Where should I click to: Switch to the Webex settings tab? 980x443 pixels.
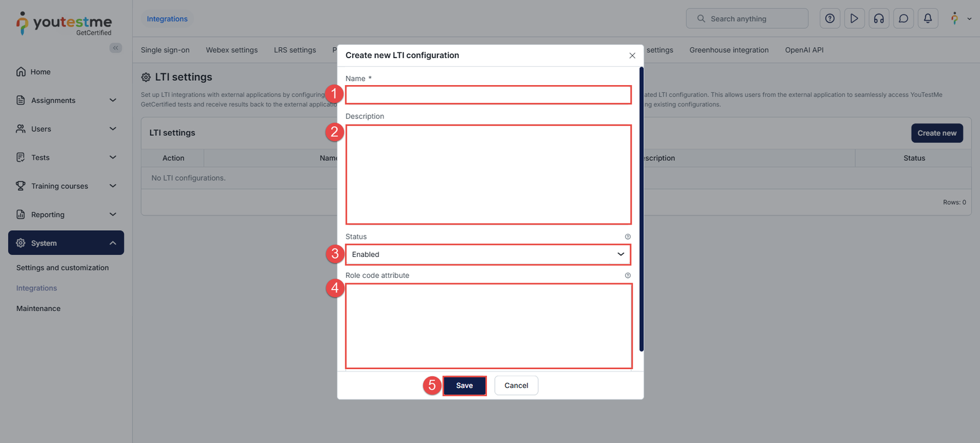click(232, 50)
